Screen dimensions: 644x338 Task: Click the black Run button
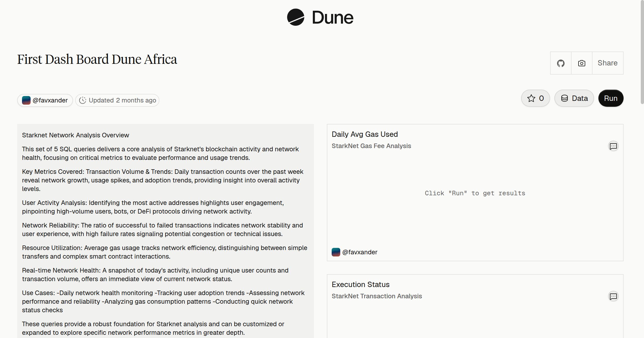click(x=611, y=98)
